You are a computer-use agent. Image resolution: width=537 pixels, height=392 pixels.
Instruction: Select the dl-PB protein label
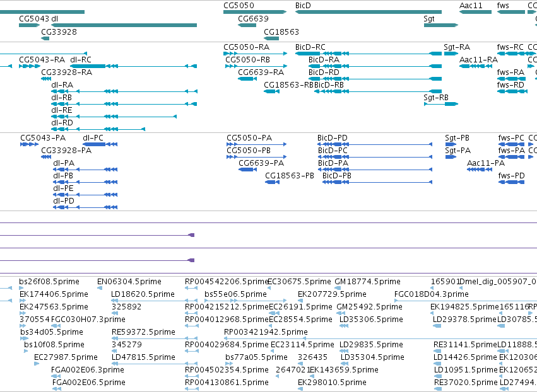coord(63,176)
